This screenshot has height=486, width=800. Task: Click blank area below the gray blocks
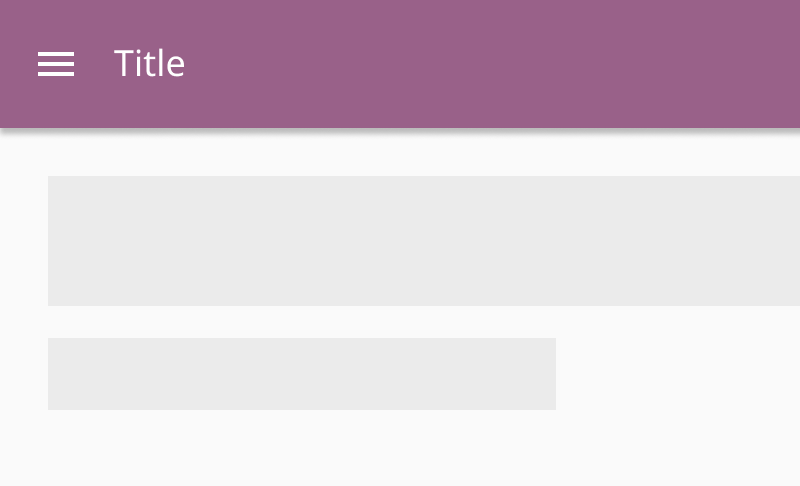point(400,448)
